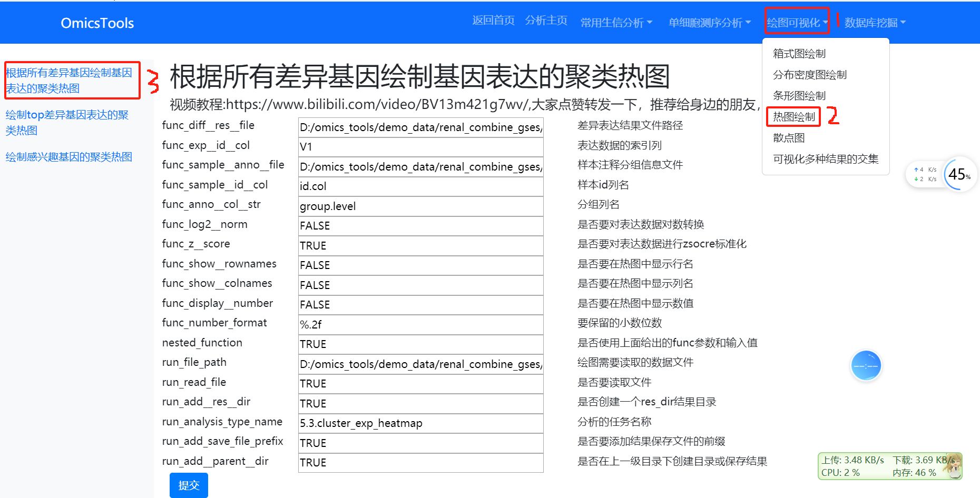This screenshot has width=980, height=498.
Task: Click the func_anno__col__str field group.level
Action: [420, 206]
